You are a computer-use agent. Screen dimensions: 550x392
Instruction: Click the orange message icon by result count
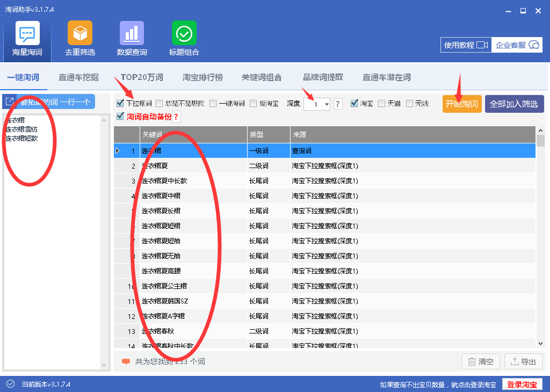(126, 361)
